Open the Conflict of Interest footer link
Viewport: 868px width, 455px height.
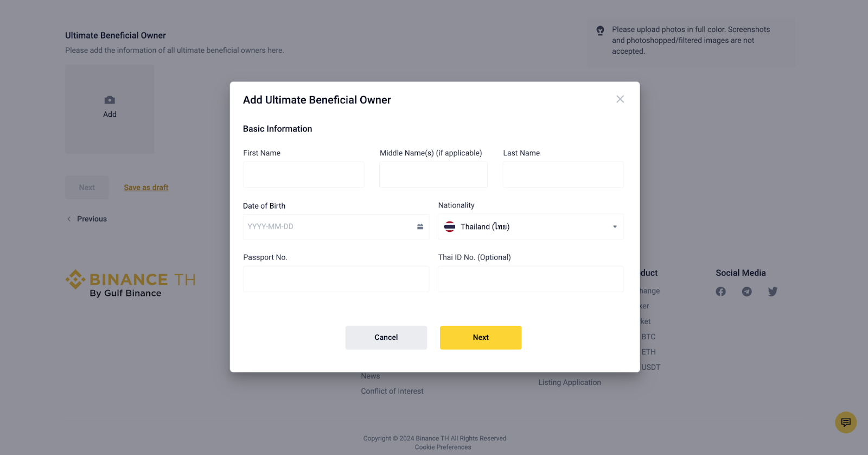coord(392,391)
